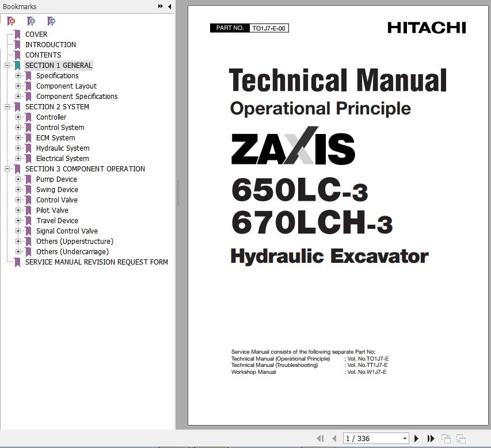Screen dimensions: 491x448
Task: Click the bookmark icon beside CONTENTS
Action: pos(17,55)
